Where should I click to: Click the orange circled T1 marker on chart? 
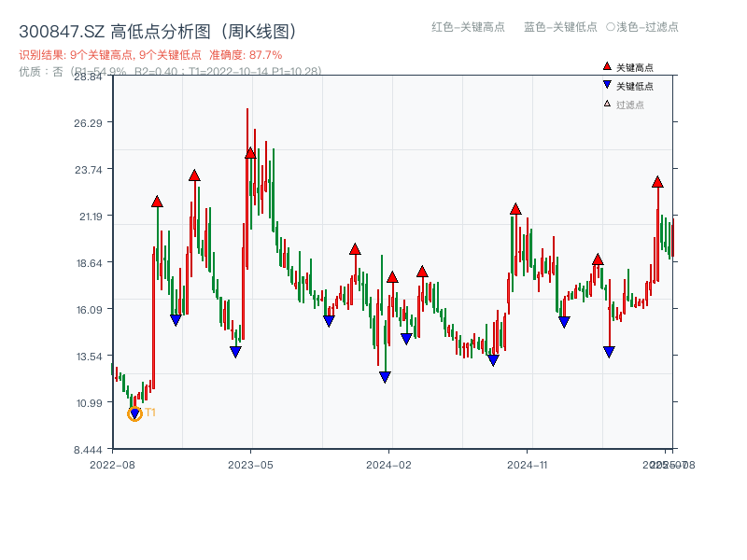[x=135, y=412]
